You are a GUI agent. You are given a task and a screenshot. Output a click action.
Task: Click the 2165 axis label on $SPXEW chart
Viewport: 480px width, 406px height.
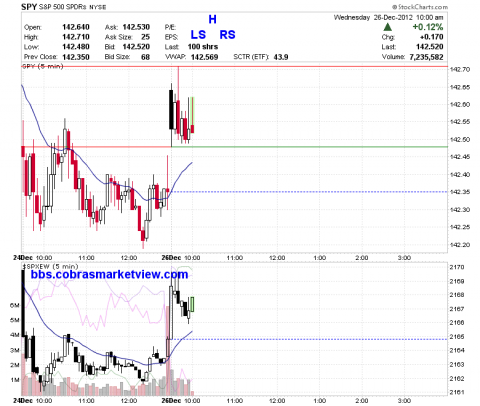pos(457,337)
